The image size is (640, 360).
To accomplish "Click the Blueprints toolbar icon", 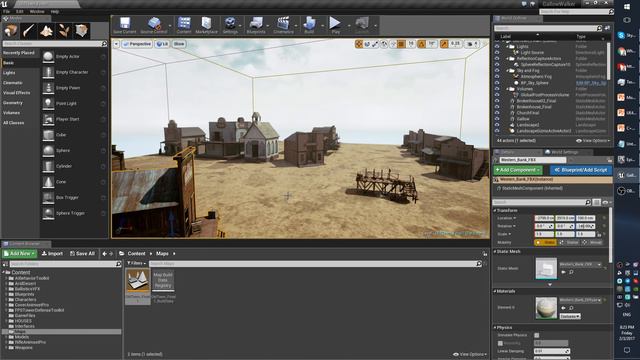I will coord(256,25).
